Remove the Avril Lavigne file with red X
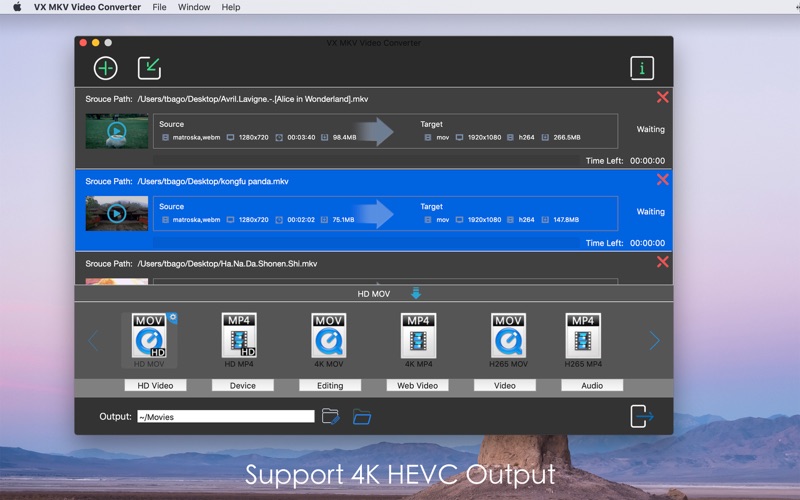The width and height of the screenshot is (800, 500). pyautogui.click(x=663, y=97)
